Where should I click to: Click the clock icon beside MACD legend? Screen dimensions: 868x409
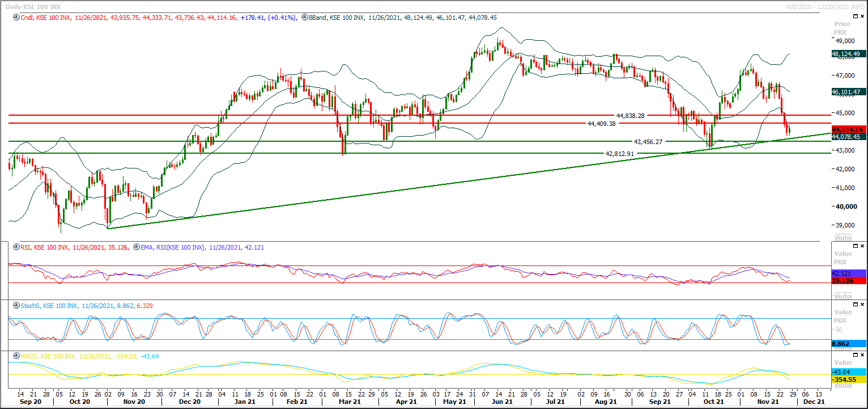15,356
